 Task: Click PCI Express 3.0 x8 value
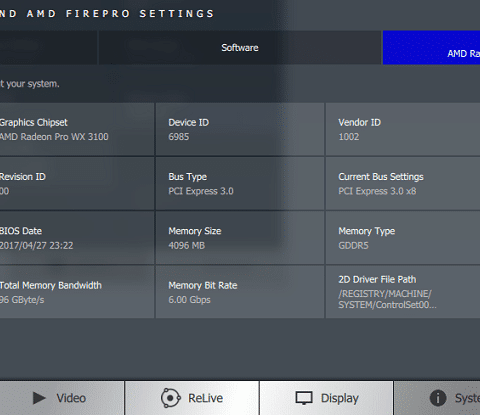[377, 191]
